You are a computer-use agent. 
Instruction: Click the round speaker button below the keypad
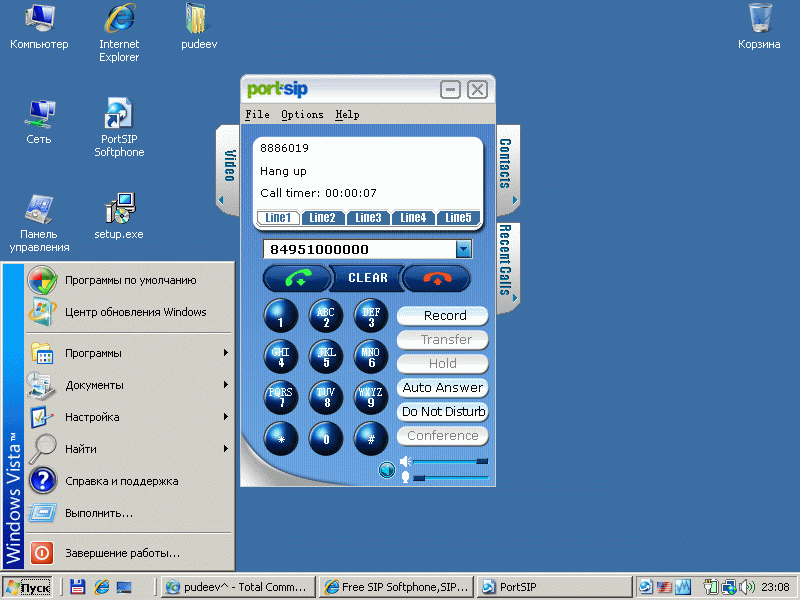(387, 469)
